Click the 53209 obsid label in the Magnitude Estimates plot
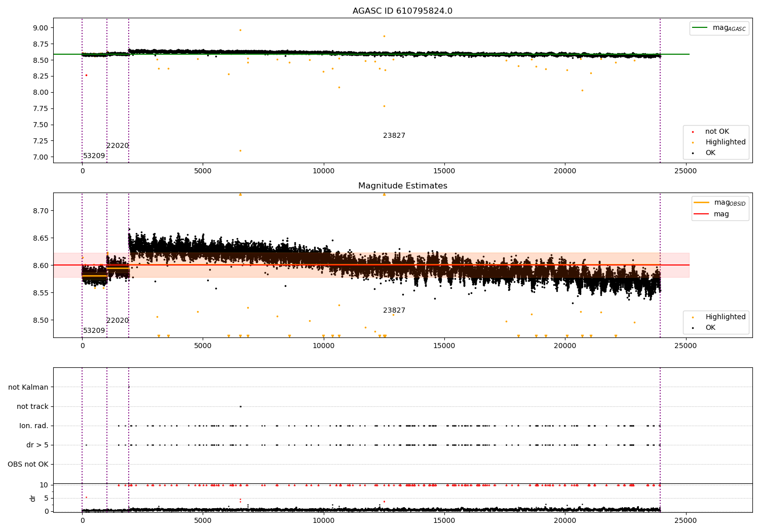This screenshot has height=532, width=760. point(94,331)
